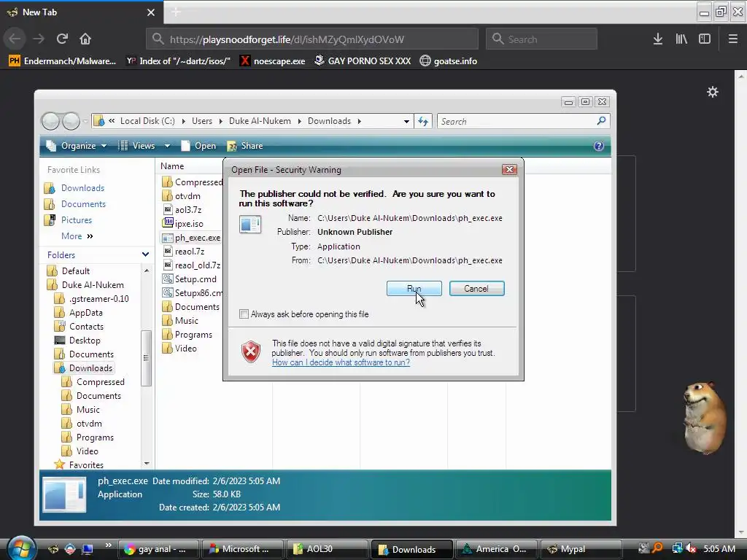Close the Security Warning dialog with X
The width and height of the screenshot is (747, 560).
click(509, 169)
